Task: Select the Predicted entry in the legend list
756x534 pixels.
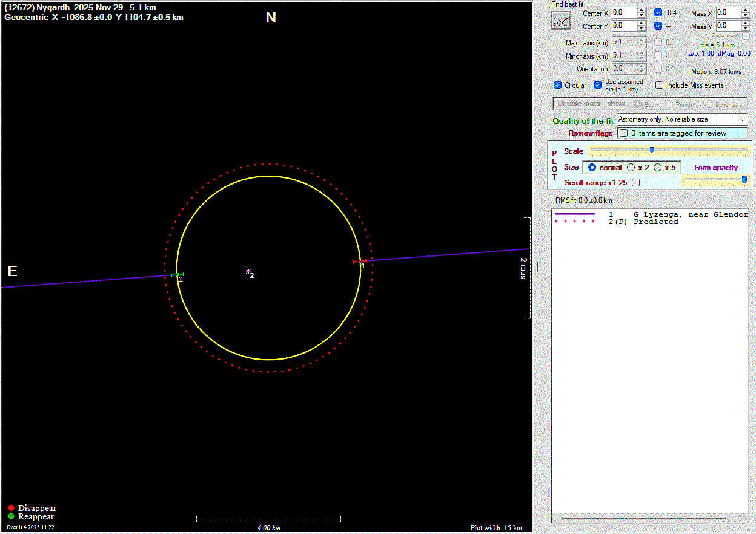Action: (x=655, y=222)
